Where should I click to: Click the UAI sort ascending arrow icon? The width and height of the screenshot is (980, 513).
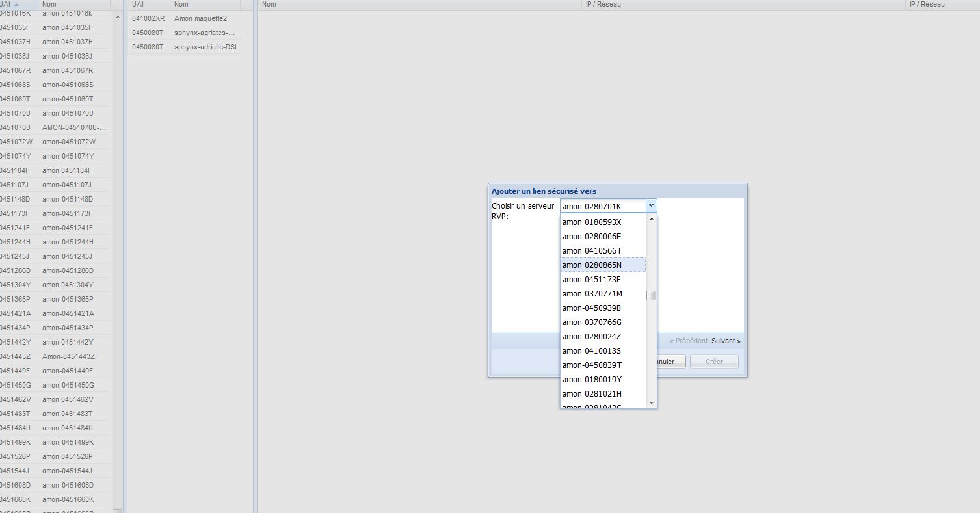point(17,5)
